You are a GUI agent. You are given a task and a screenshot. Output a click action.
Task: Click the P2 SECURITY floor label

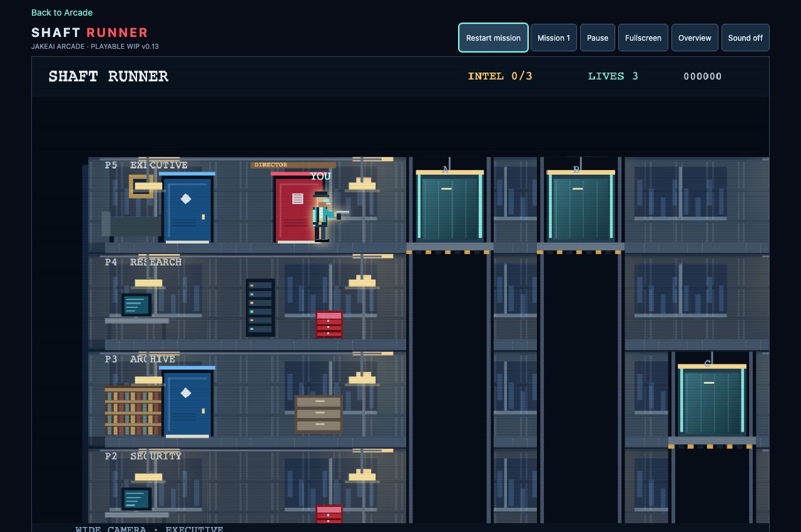click(x=143, y=456)
